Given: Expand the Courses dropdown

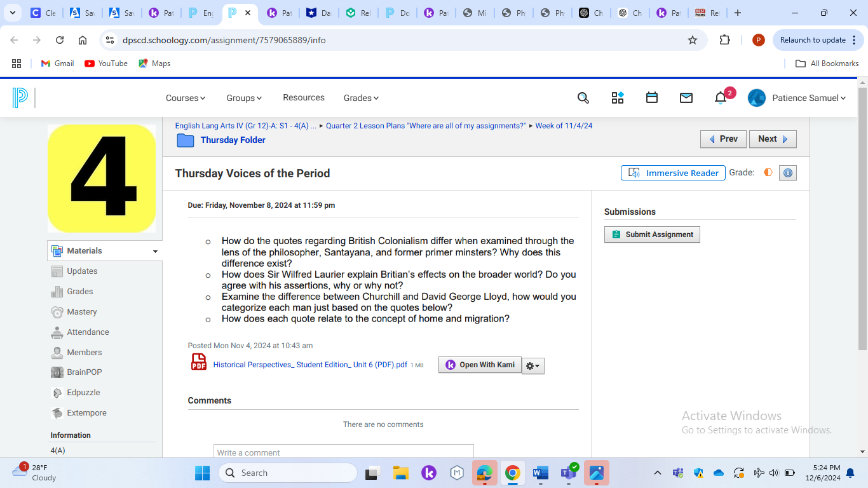Looking at the screenshot, I should (x=186, y=98).
